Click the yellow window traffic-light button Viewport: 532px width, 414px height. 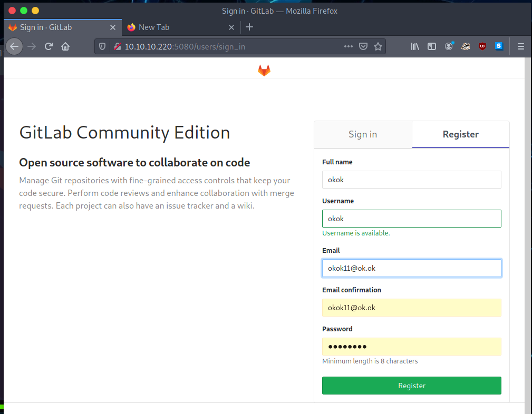click(x=35, y=11)
